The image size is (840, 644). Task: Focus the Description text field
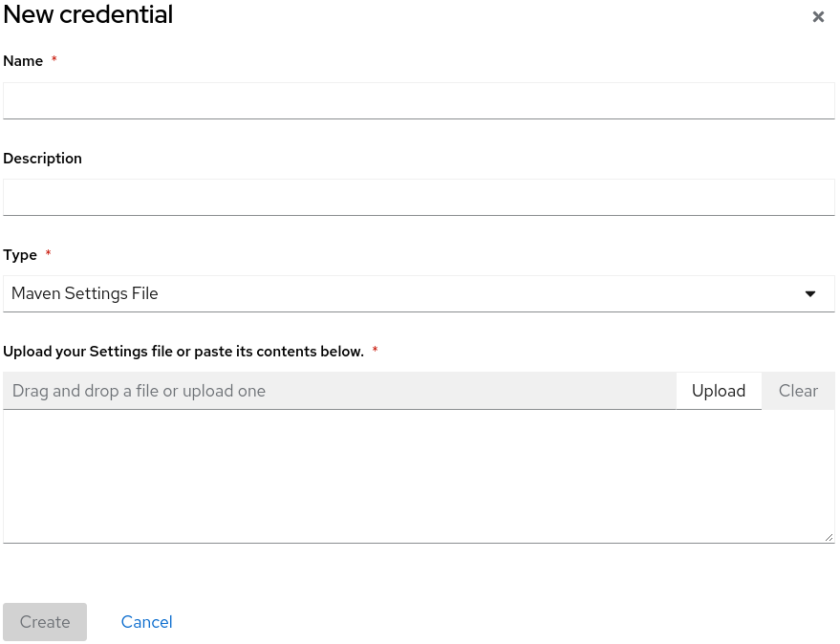[x=419, y=197]
